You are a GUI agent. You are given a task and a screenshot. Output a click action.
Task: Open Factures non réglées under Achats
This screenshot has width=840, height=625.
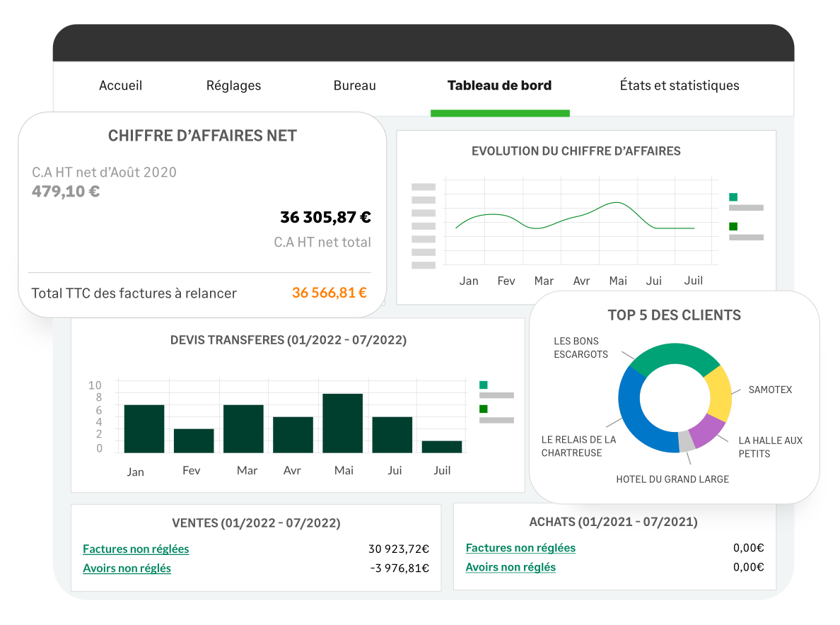520,548
